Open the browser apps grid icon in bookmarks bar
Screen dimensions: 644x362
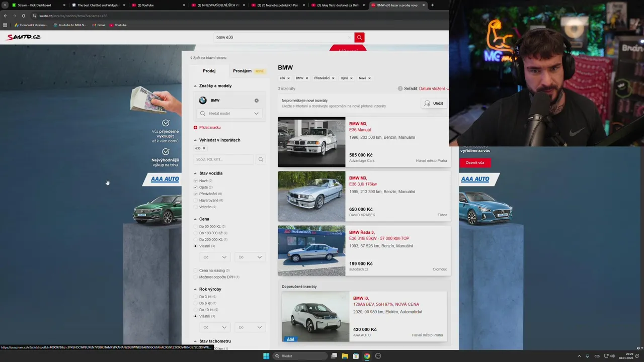click(x=5, y=25)
